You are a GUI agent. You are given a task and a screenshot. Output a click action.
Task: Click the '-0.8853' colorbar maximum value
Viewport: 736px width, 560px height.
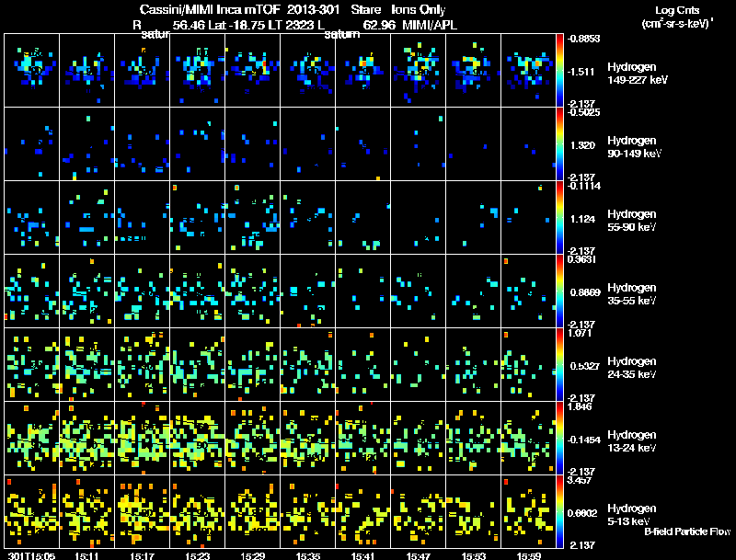tap(583, 39)
